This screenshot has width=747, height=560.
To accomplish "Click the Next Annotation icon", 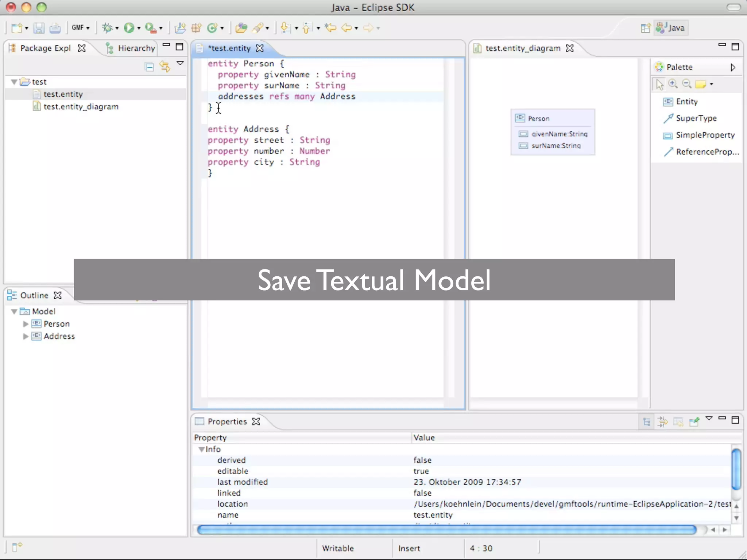I will (286, 28).
